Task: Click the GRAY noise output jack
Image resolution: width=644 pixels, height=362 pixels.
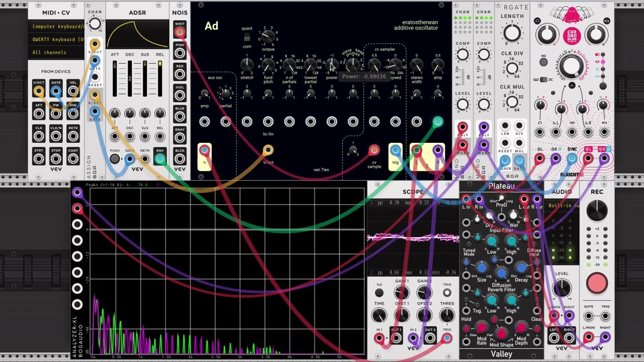Action: (180, 138)
